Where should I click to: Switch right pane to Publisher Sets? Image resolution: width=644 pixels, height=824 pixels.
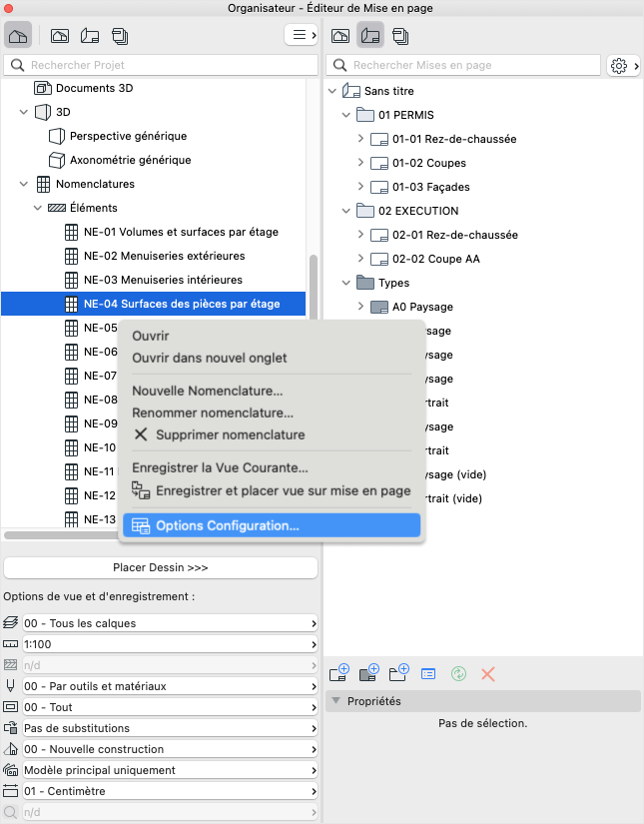pyautogui.click(x=400, y=36)
